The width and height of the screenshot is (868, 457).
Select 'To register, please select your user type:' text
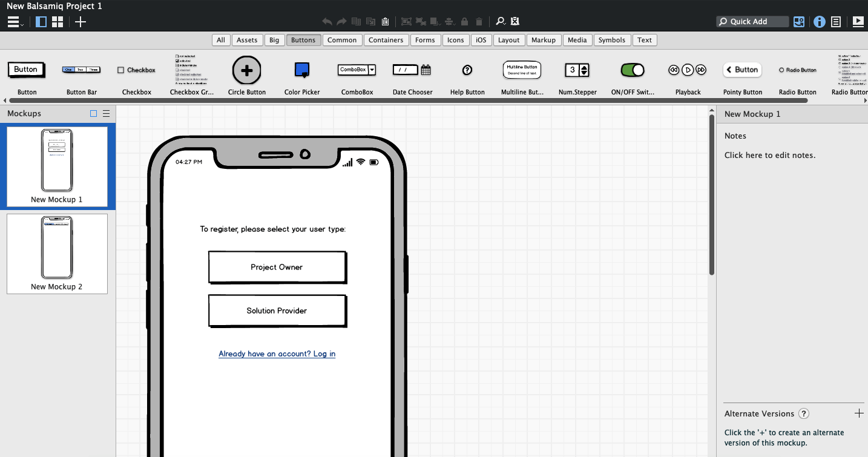pos(273,229)
